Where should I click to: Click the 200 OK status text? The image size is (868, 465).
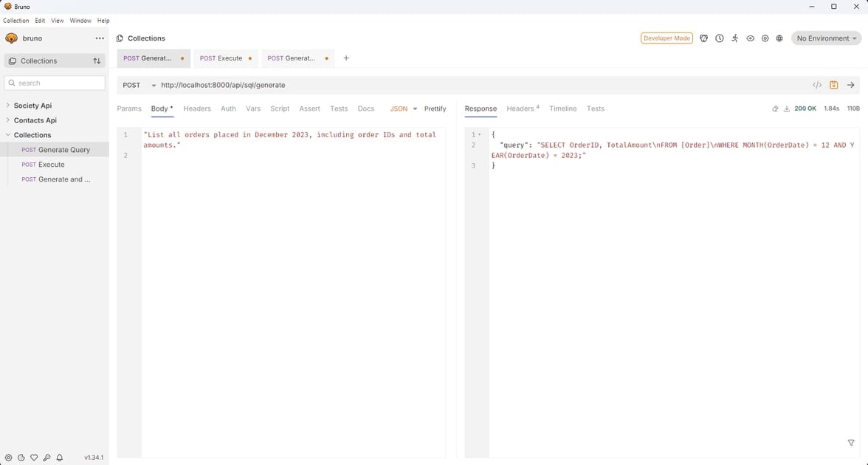pos(805,108)
